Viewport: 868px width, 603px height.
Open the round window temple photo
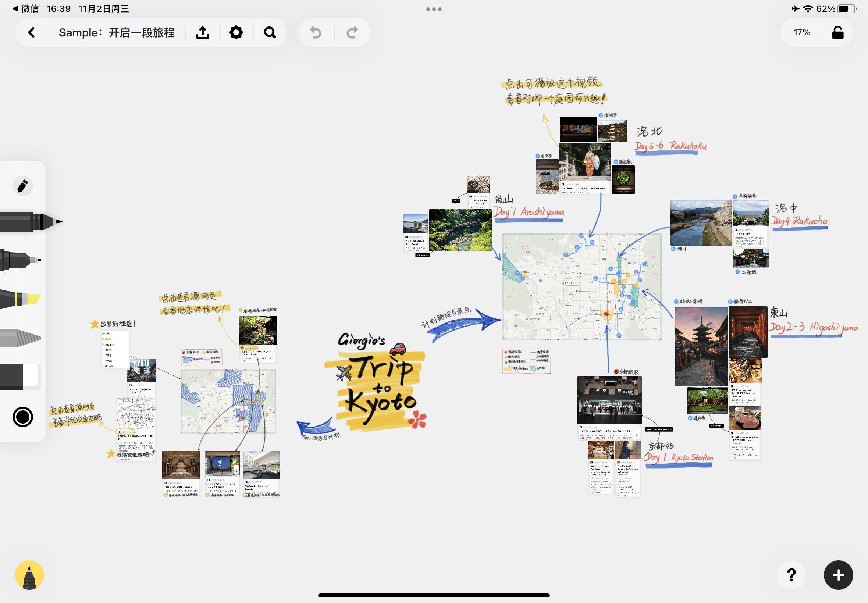pyautogui.click(x=623, y=179)
